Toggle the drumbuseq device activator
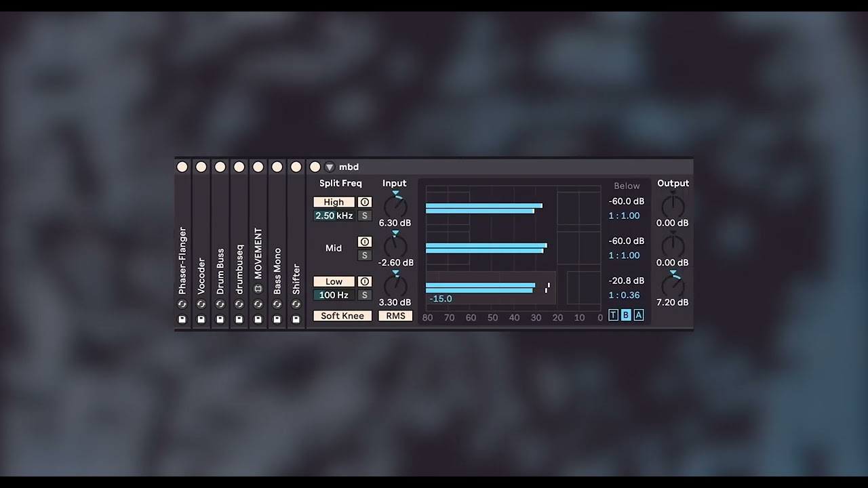This screenshot has height=488, width=868. tap(239, 167)
